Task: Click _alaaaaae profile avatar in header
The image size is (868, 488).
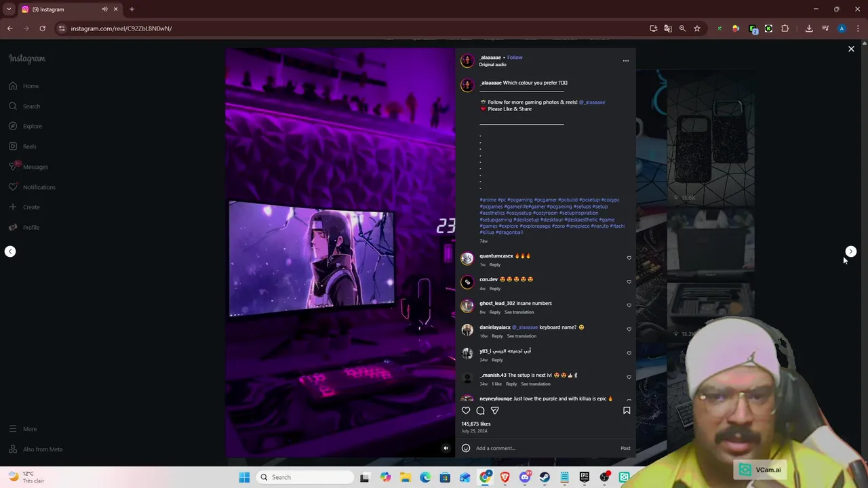Action: [467, 61]
